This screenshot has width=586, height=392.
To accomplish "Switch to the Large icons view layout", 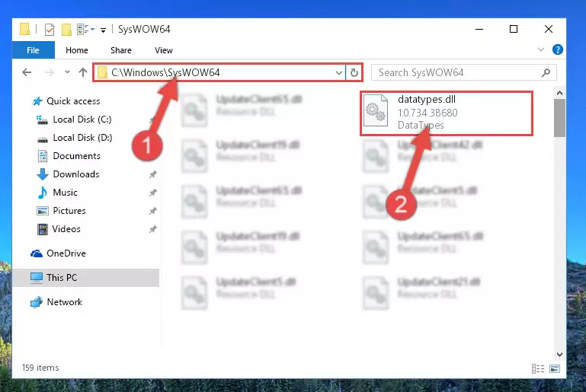I will [555, 369].
